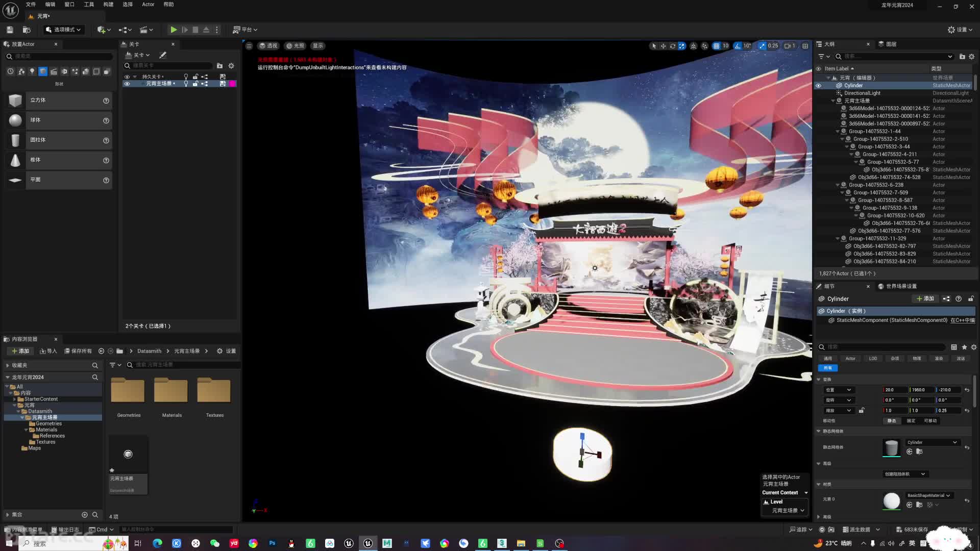Switch to the 元宵 level tab

pyautogui.click(x=43, y=16)
